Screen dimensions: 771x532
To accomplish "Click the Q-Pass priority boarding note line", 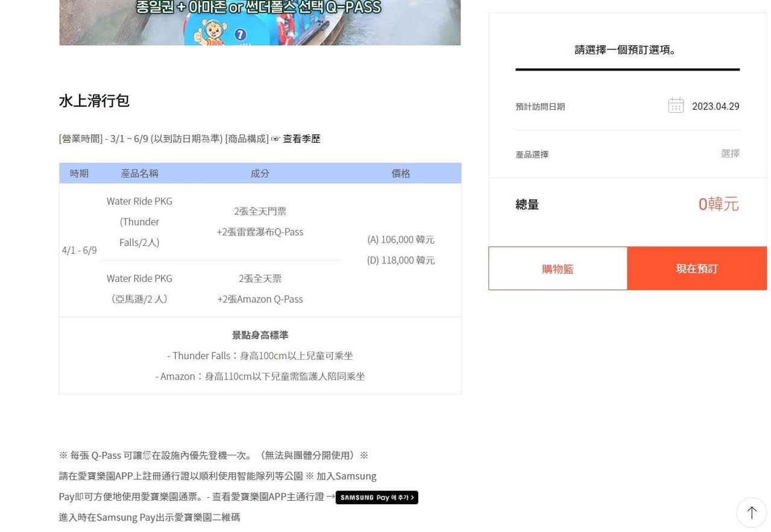I will pos(213,455).
